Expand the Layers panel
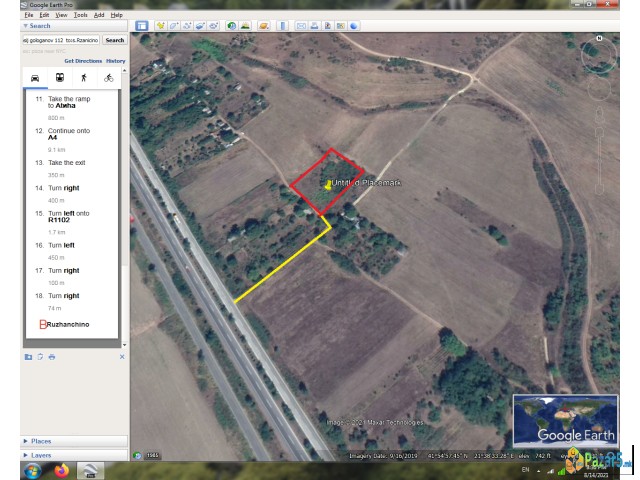640x480 pixels. point(40,455)
